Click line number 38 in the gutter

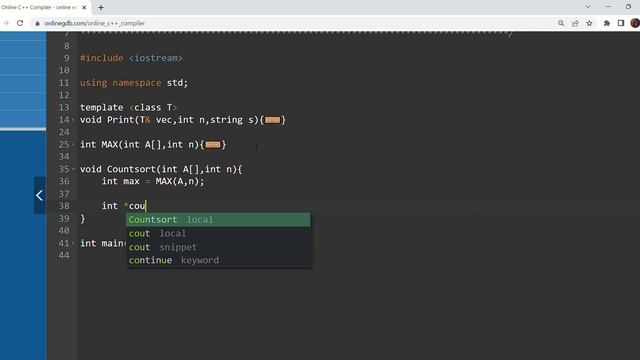coord(64,206)
